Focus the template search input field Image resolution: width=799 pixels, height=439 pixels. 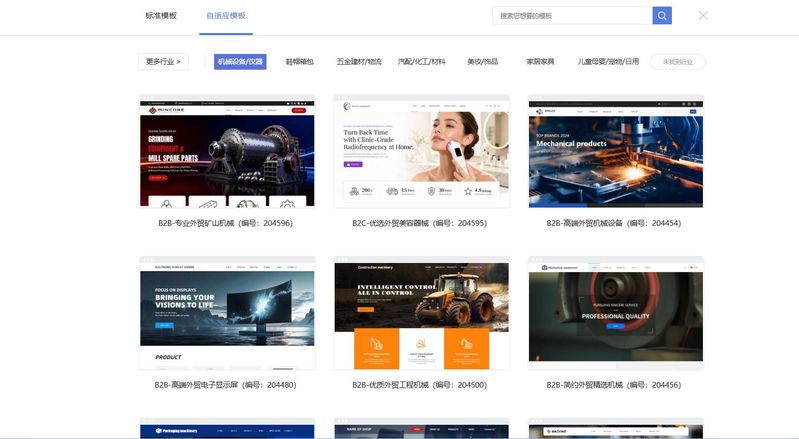[x=572, y=16]
